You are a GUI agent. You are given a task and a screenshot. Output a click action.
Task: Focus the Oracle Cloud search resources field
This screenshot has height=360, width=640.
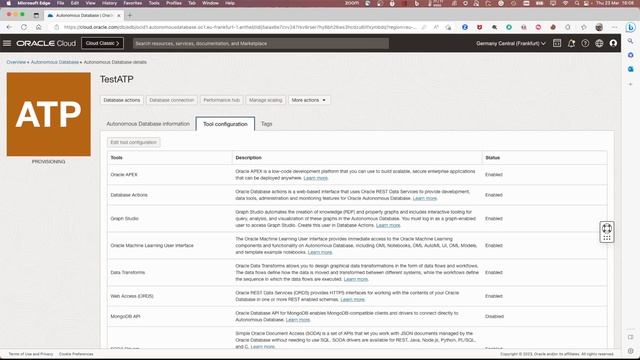pos(261,43)
